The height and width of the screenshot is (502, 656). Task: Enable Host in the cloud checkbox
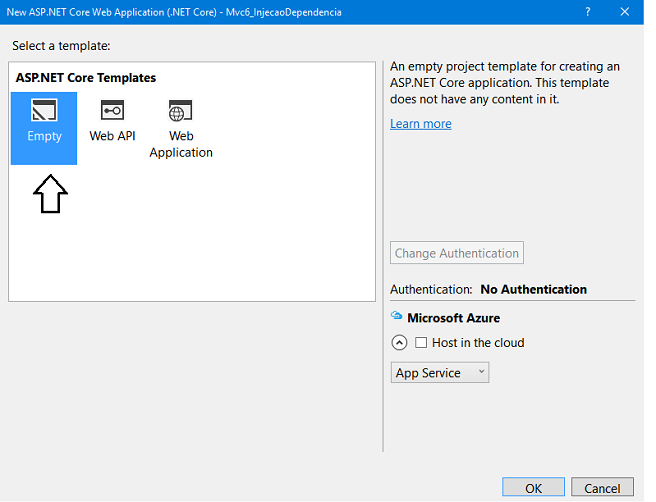point(421,343)
